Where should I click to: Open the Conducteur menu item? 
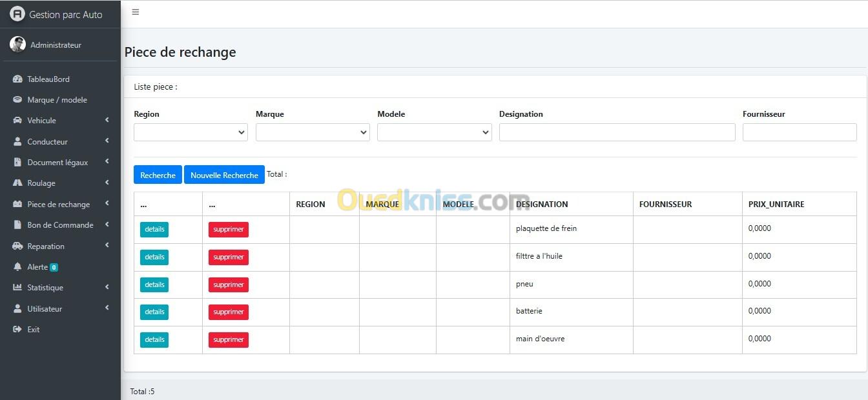click(x=47, y=142)
